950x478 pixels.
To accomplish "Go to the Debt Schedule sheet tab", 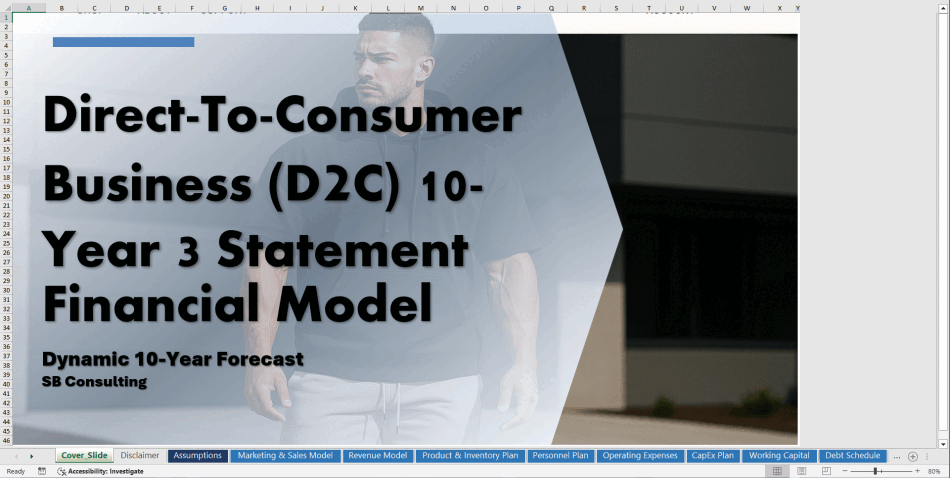I will click(x=852, y=456).
